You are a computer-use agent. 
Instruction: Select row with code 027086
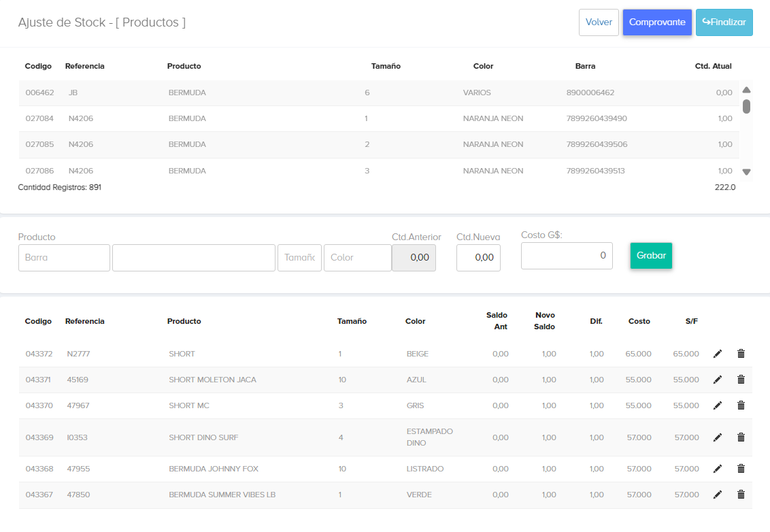379,171
